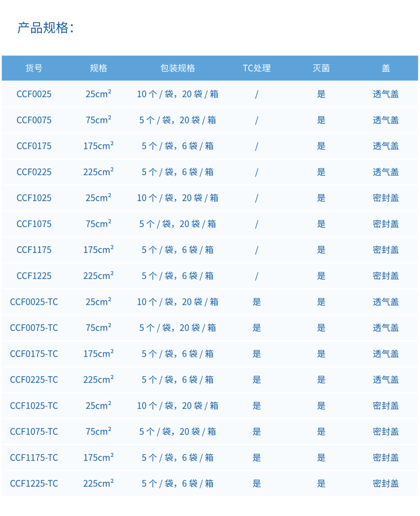Image resolution: width=420 pixels, height=516 pixels.
Task: Select the 灭菌 column header
Action: pos(321,68)
